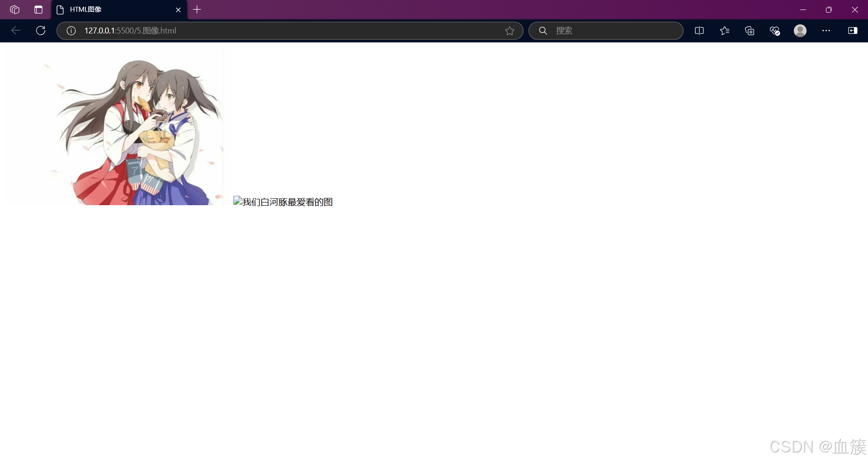Close the HTML图像 tab
Viewport: 868px width, 461px height.
click(x=178, y=9)
